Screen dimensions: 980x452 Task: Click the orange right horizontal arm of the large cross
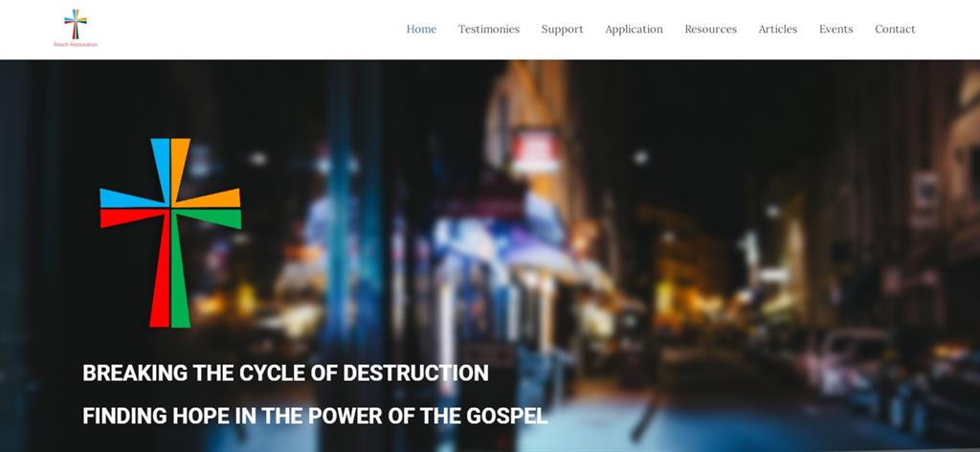210,199
